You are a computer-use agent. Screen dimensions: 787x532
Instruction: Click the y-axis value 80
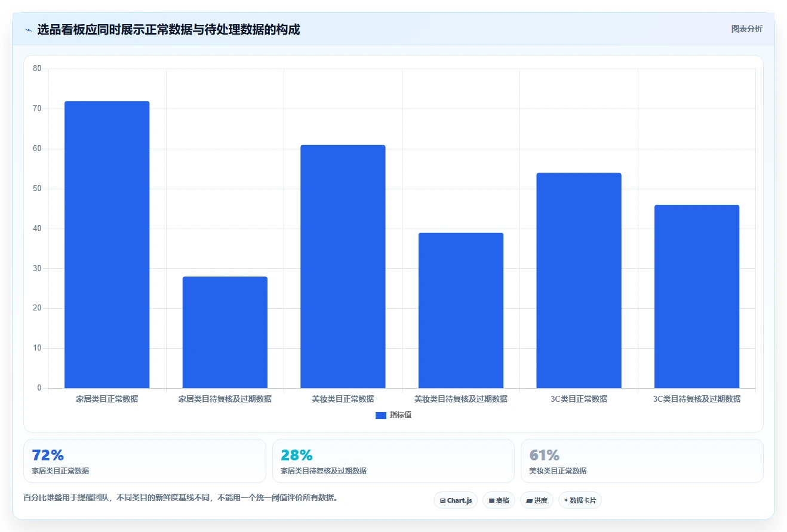37,69
